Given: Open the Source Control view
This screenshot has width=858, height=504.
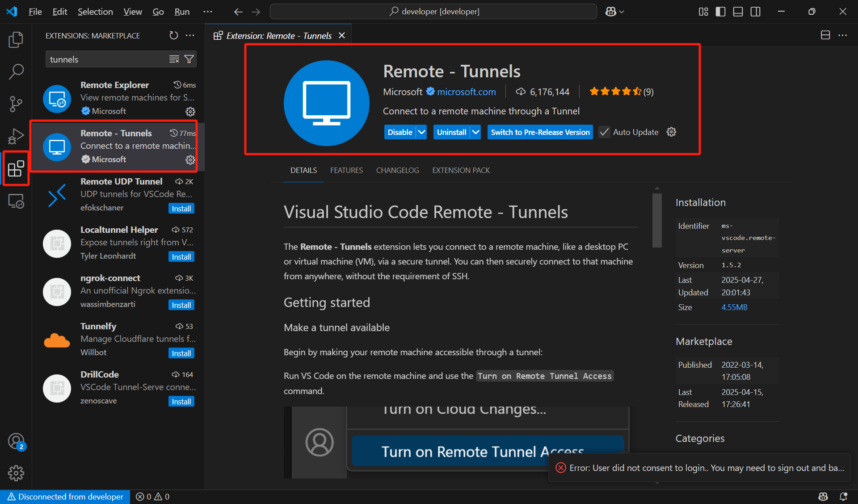Looking at the screenshot, I should tap(16, 104).
